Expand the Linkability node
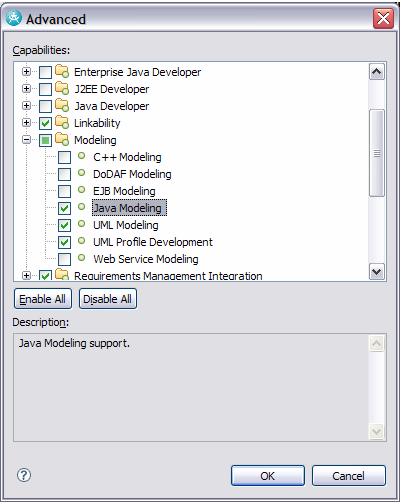The height and width of the screenshot is (504, 403). [26, 123]
